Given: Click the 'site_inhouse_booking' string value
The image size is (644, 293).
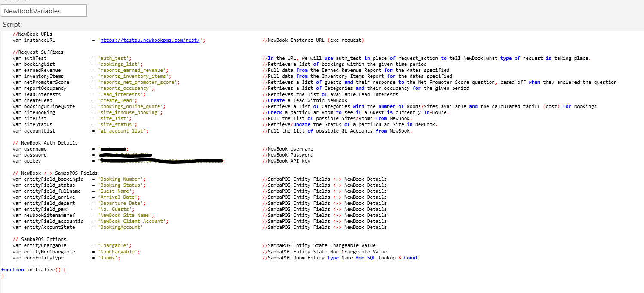Looking at the screenshot, I should coord(129,112).
